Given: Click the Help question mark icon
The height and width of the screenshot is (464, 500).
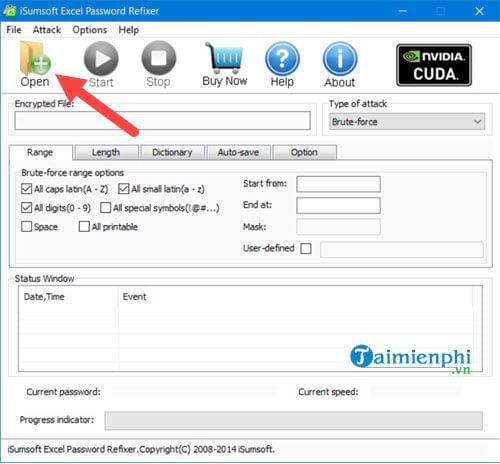Looking at the screenshot, I should point(282,59).
